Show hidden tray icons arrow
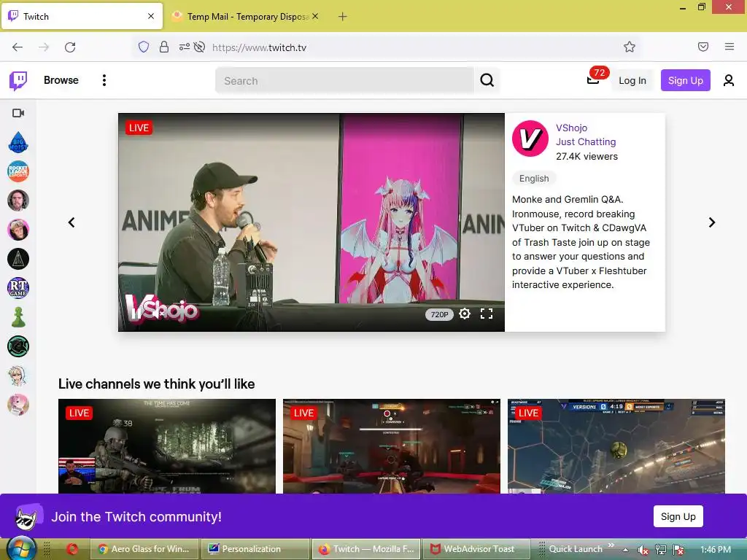 pyautogui.click(x=625, y=550)
